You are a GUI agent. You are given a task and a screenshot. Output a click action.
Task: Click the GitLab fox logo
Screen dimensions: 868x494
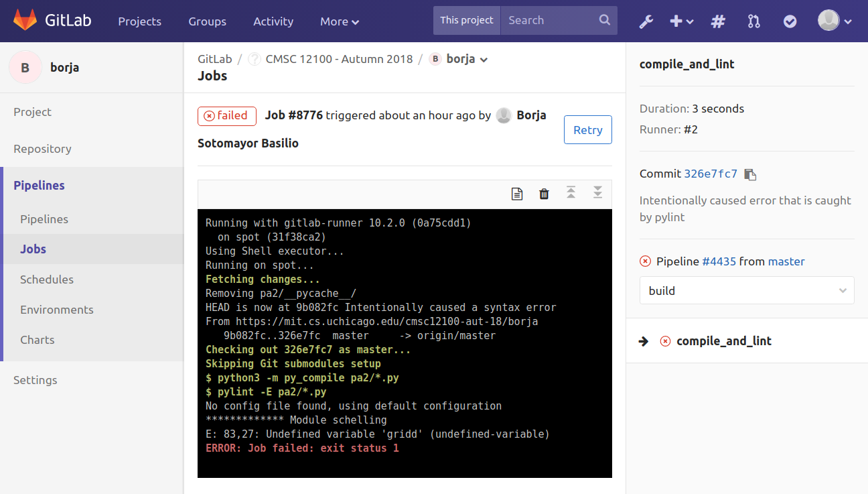[26, 20]
